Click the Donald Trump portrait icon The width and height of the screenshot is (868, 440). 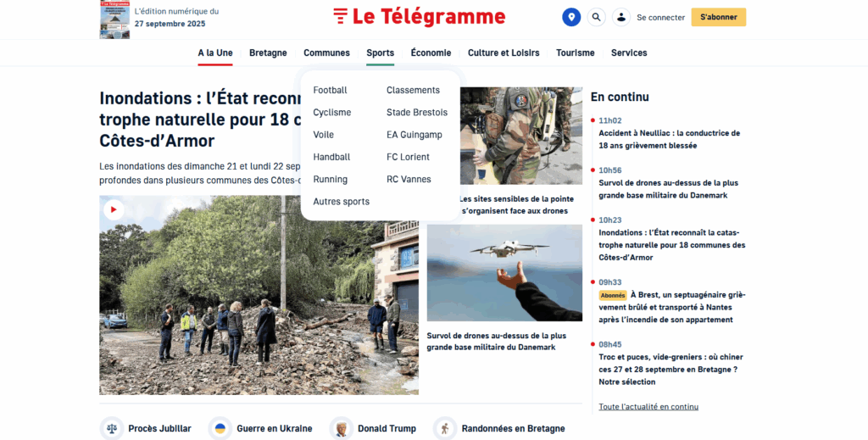[341, 428]
